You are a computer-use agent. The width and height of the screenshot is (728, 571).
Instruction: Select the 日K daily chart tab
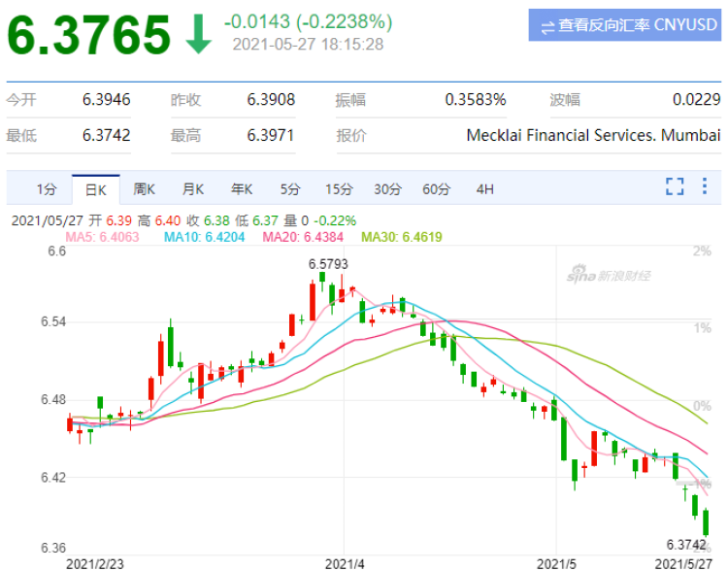(96, 189)
